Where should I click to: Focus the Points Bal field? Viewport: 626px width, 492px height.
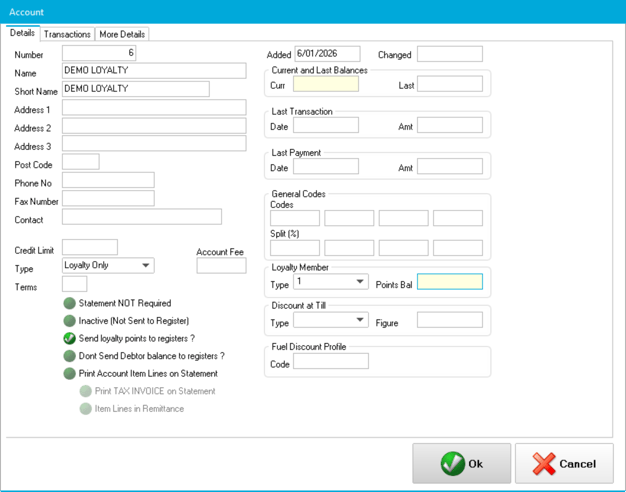[449, 283]
